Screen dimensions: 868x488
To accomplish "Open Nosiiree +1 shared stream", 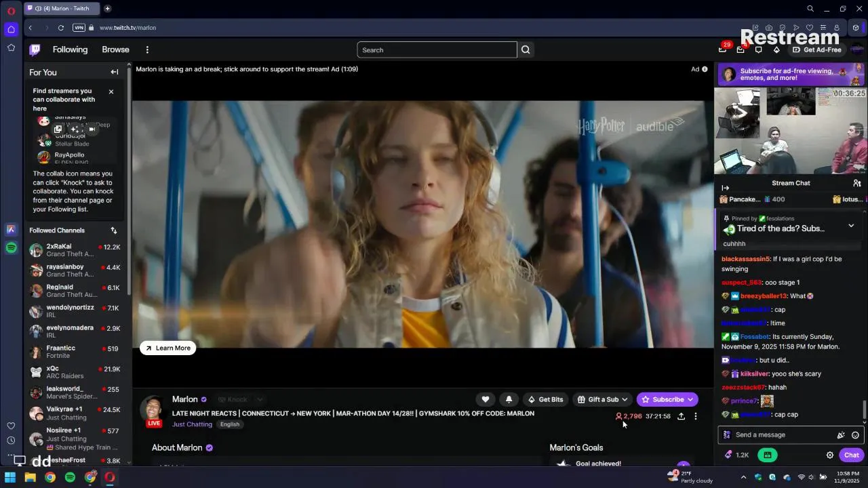I will [75, 438].
